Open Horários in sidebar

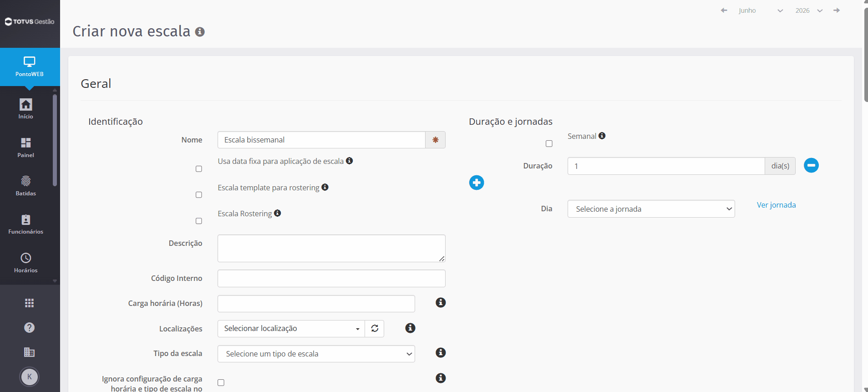26,263
